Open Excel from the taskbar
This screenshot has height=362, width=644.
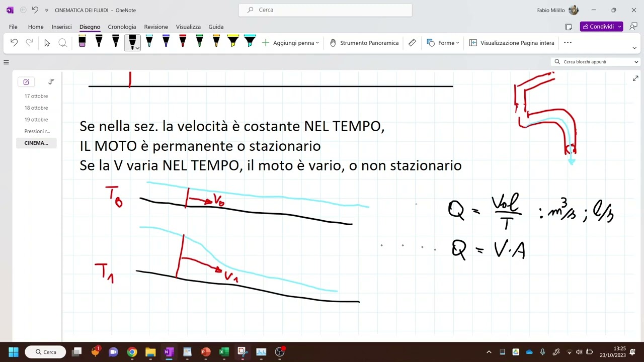[224, 352]
